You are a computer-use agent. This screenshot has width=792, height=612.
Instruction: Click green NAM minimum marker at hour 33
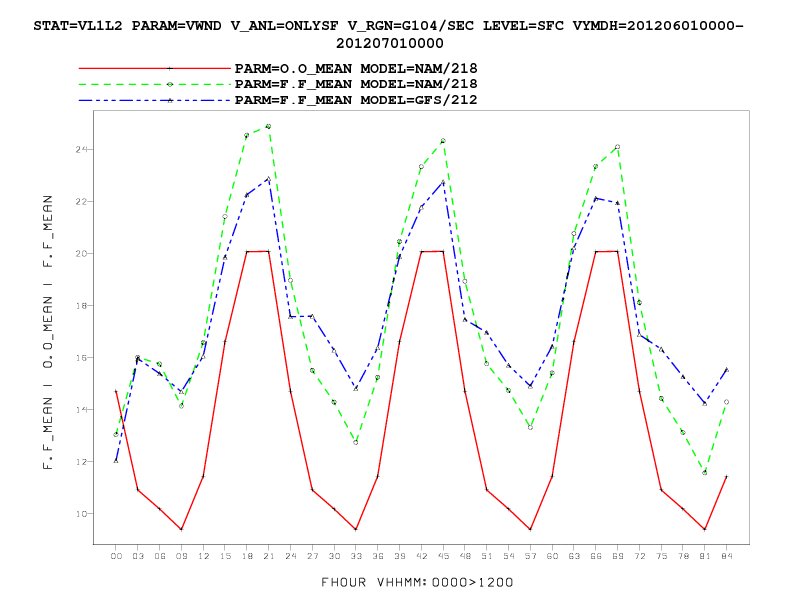pyautogui.click(x=356, y=442)
